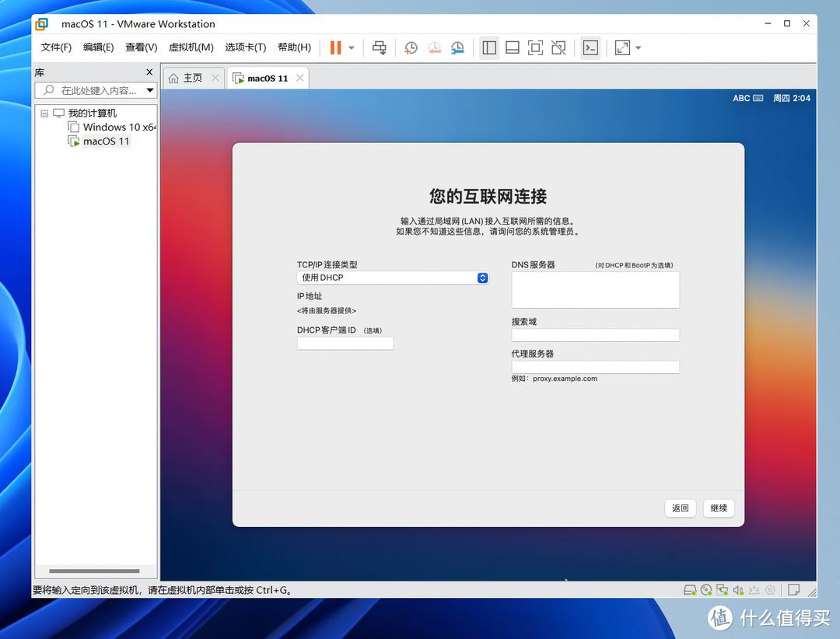The image size is (840, 639).
Task: Revert to the previous snapshot
Action: (435, 47)
